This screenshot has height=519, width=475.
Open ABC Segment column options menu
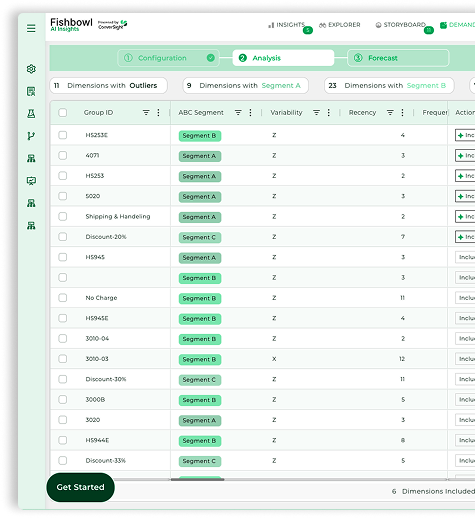(250, 113)
